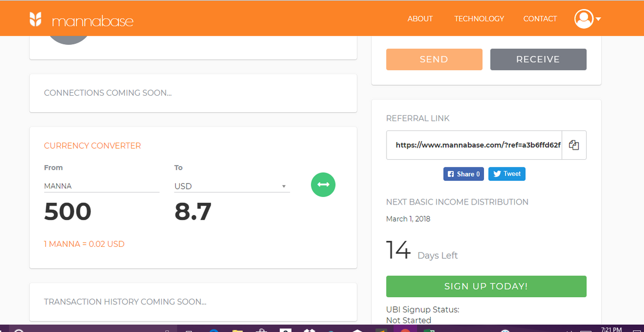The width and height of the screenshot is (644, 332).
Task: Tweet the referral link
Action: [x=507, y=174]
